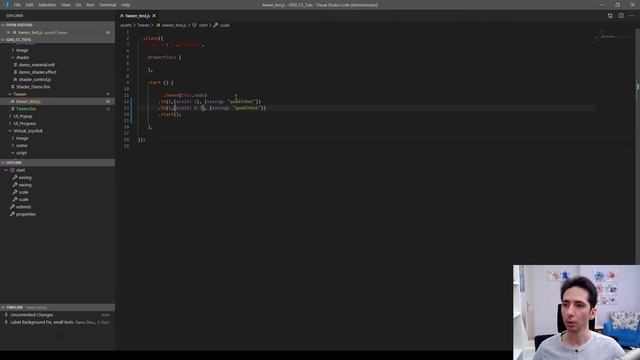Select extends property in Outline
Viewport: 640px width, 360px height.
point(23,207)
